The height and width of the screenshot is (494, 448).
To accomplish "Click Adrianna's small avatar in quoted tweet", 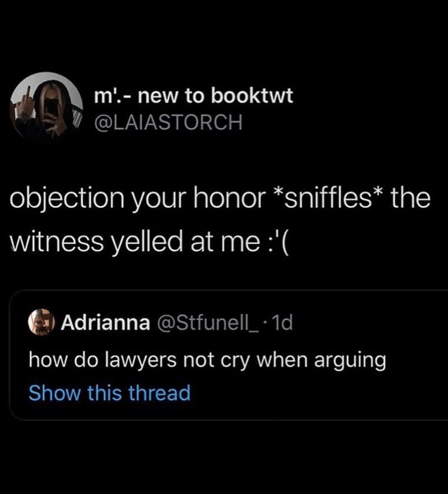I will tap(41, 322).
